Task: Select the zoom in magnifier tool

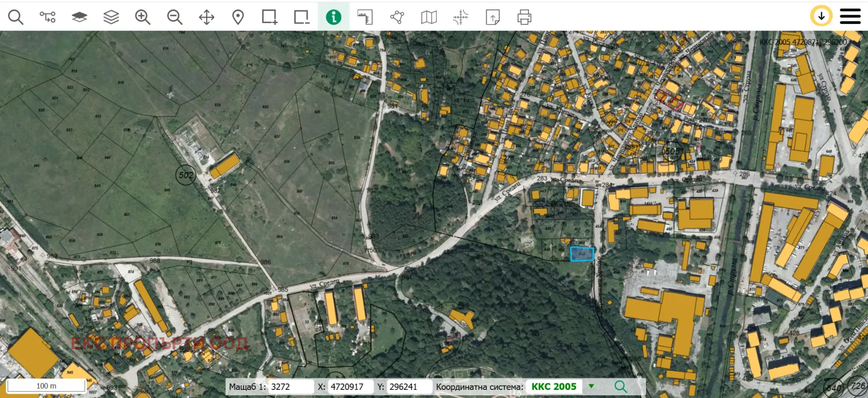Action: pos(143,17)
